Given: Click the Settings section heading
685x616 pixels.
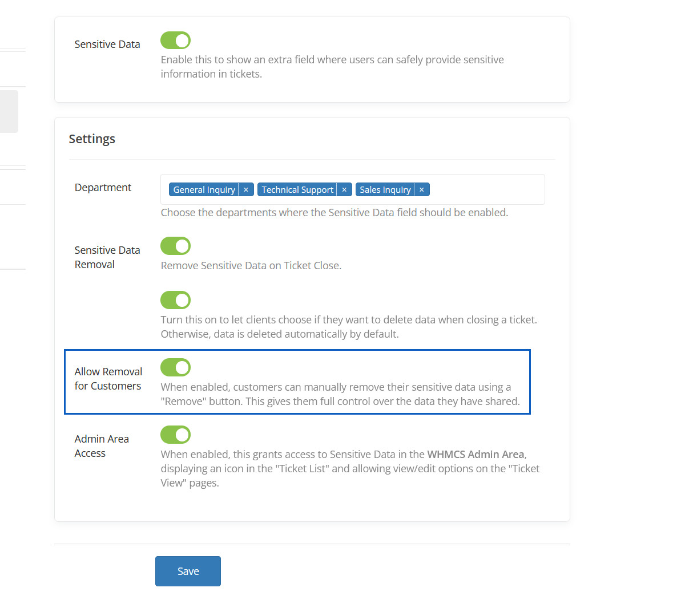Looking at the screenshot, I should (92, 139).
